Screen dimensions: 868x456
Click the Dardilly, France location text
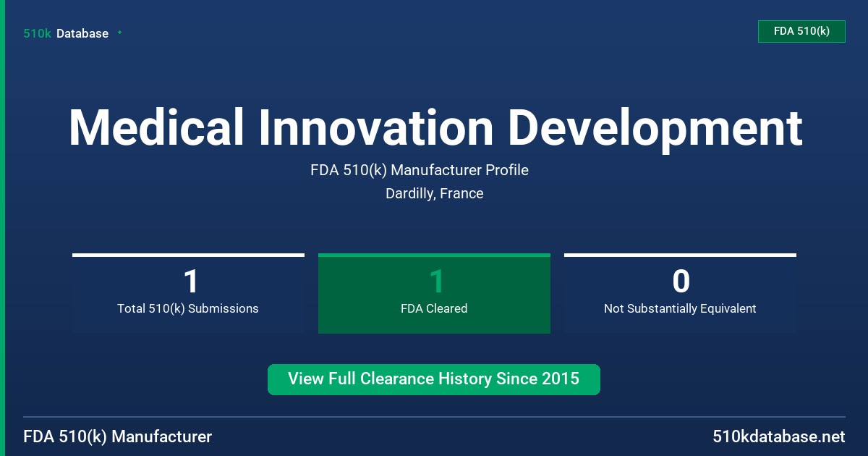[x=435, y=193]
